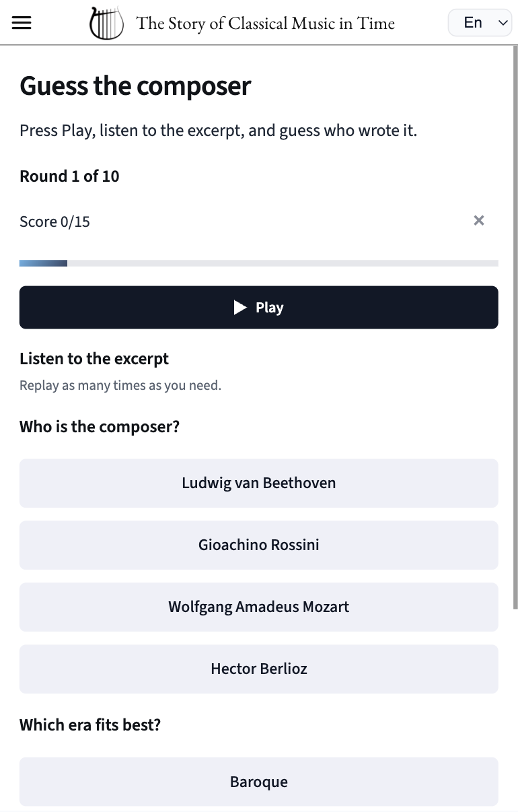The width and height of the screenshot is (518, 812).
Task: Dismiss the score with the X icon
Action: click(478, 220)
